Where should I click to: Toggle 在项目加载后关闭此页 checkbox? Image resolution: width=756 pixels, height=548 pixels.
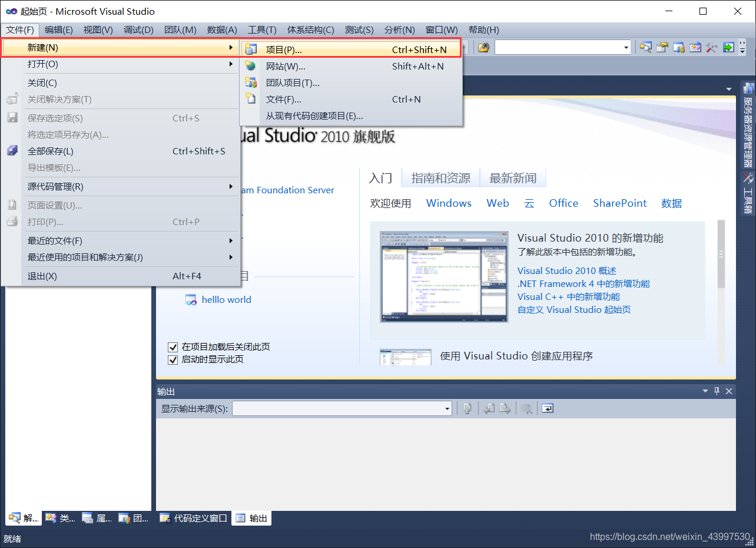coord(173,347)
